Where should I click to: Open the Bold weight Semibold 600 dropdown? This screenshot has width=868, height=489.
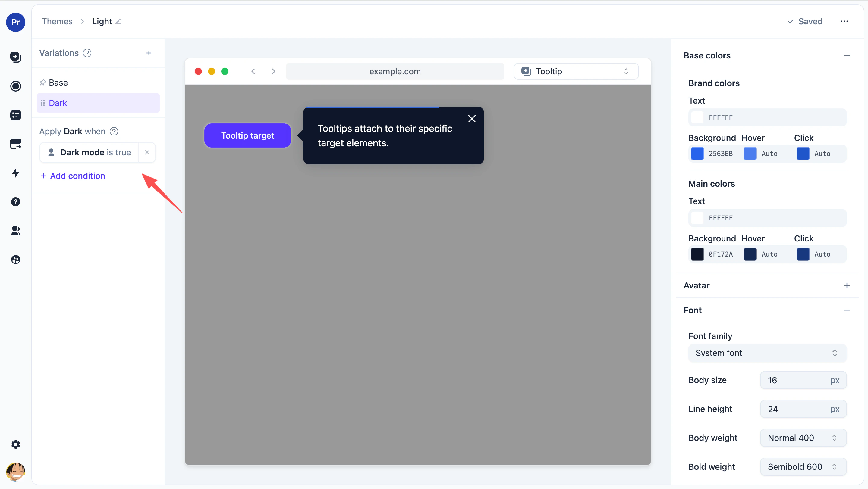[803, 467]
